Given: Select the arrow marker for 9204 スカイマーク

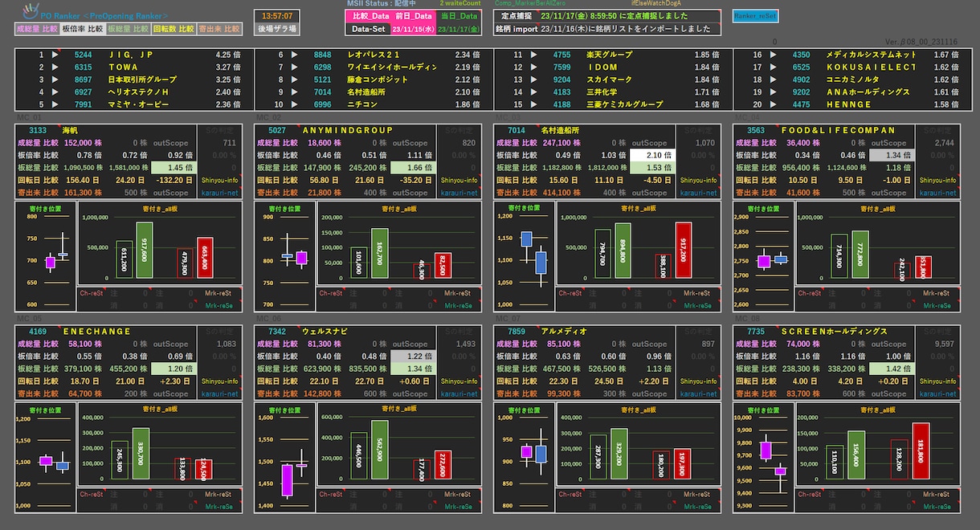Looking at the screenshot, I should coord(536,79).
